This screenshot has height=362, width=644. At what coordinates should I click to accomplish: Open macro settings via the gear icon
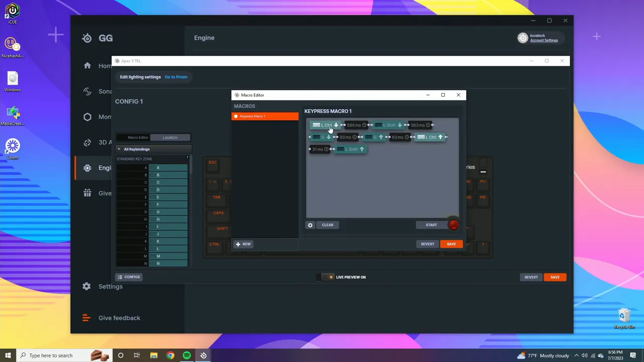coord(310,225)
